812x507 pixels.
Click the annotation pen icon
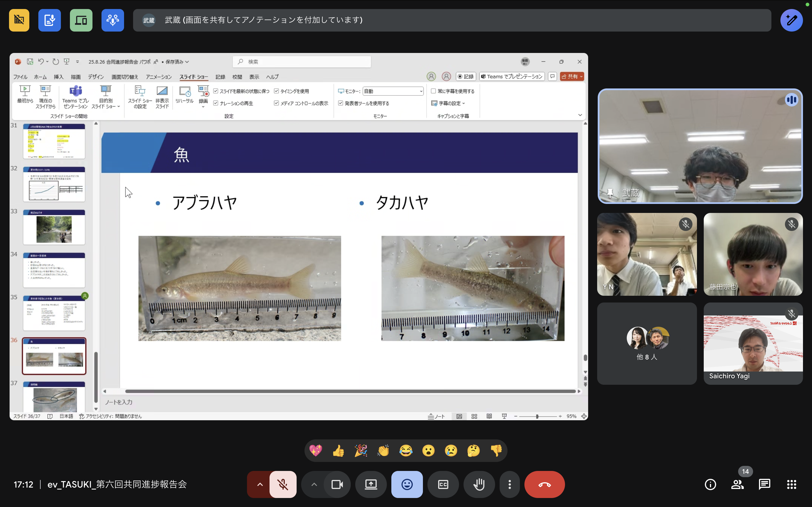click(791, 20)
